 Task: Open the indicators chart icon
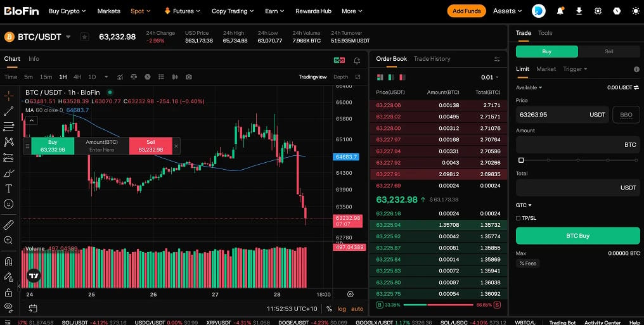click(x=120, y=77)
